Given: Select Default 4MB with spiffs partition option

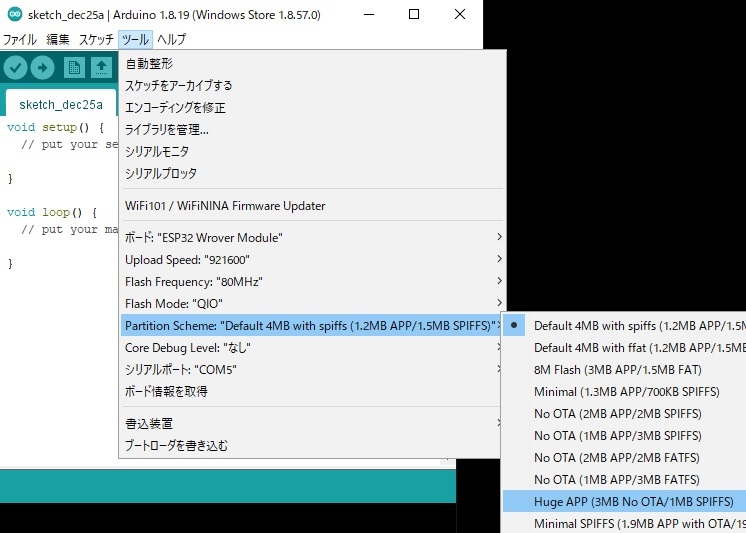Looking at the screenshot, I should pyautogui.click(x=624, y=326).
